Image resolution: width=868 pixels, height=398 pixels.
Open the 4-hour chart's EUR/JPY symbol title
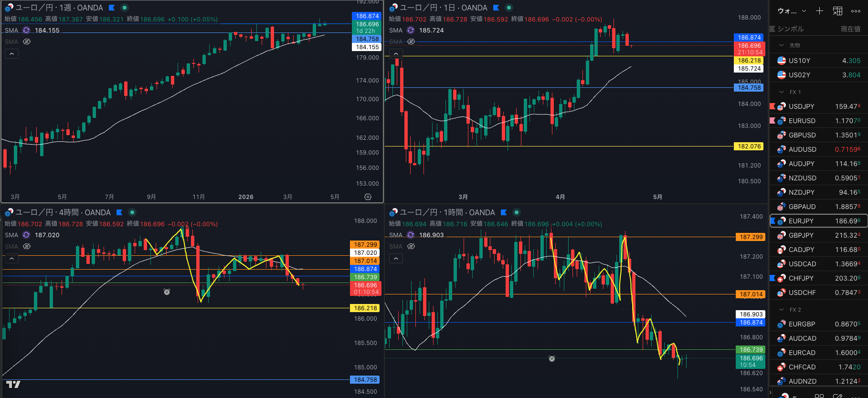(x=63, y=212)
